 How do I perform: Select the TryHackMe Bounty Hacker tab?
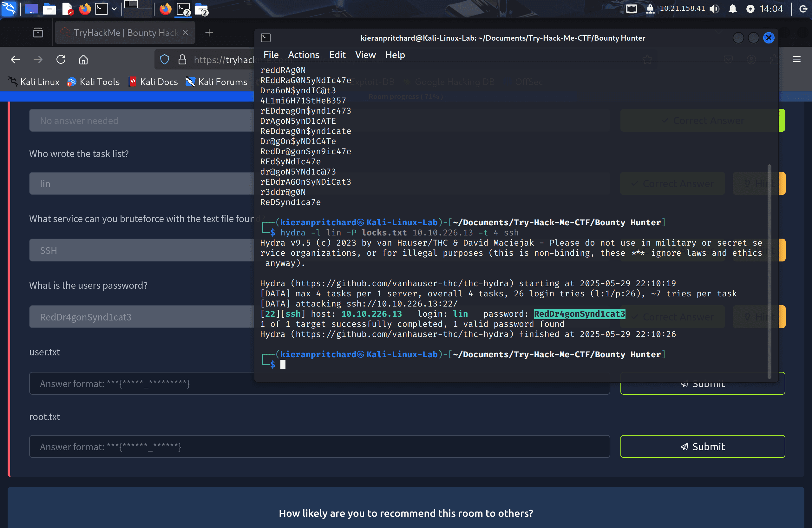point(125,33)
